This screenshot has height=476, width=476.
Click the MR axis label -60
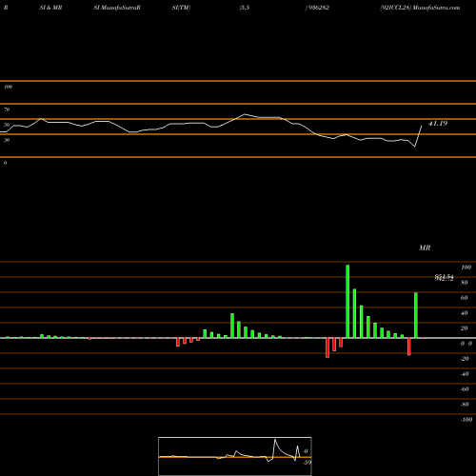465,389
